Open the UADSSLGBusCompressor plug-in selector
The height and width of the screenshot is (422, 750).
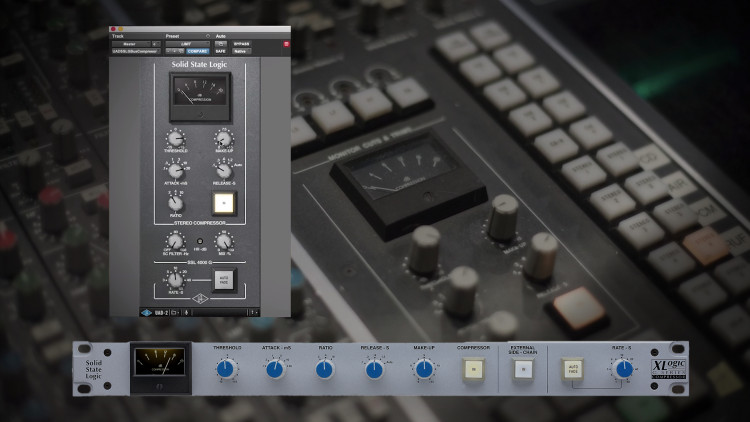coord(136,51)
